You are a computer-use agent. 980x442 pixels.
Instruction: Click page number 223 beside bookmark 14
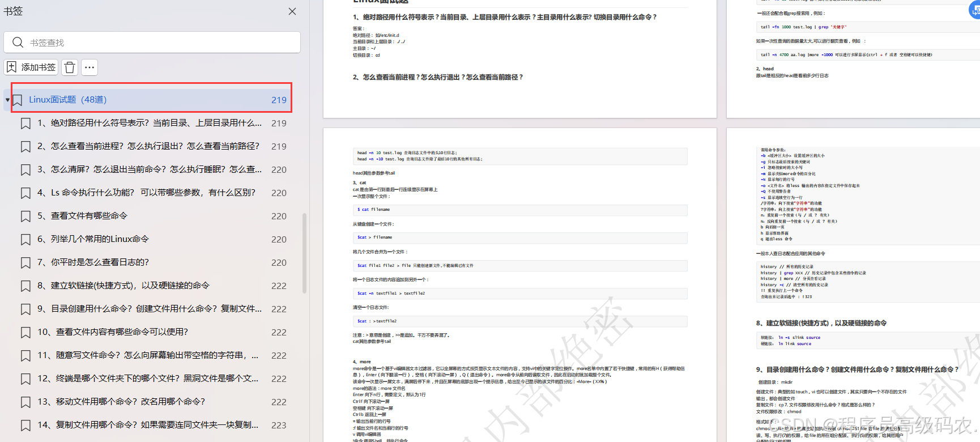pyautogui.click(x=279, y=425)
